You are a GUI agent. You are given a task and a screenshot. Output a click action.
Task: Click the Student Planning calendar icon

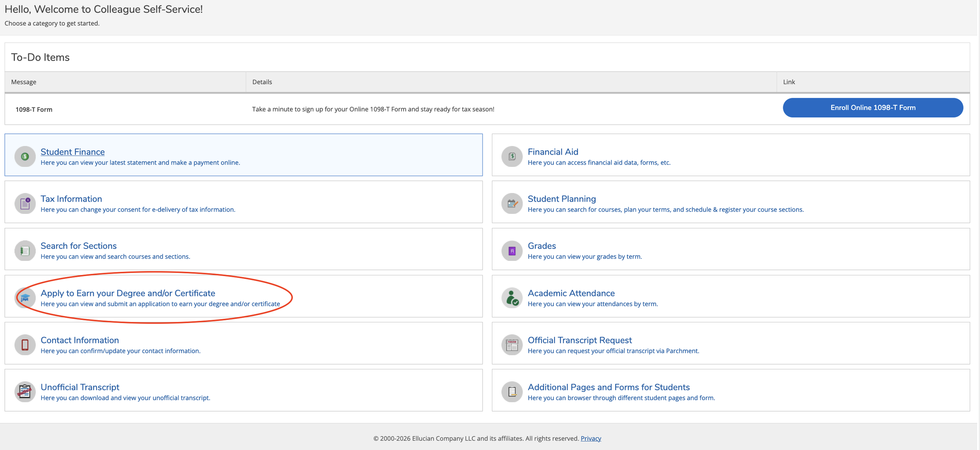pyautogui.click(x=512, y=204)
